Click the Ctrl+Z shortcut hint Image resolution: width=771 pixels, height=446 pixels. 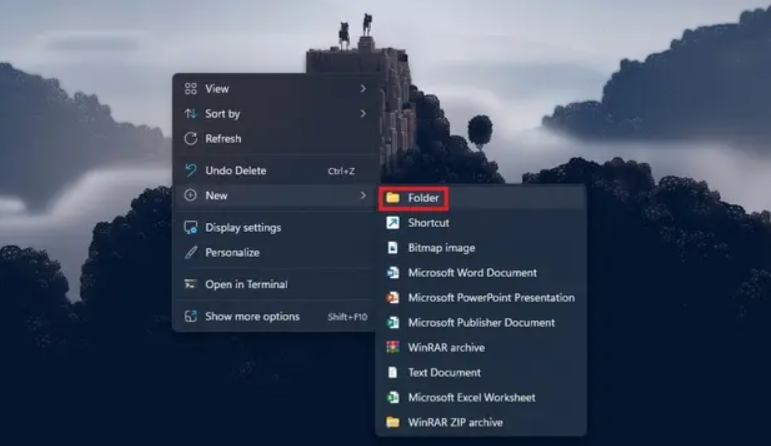pos(341,171)
